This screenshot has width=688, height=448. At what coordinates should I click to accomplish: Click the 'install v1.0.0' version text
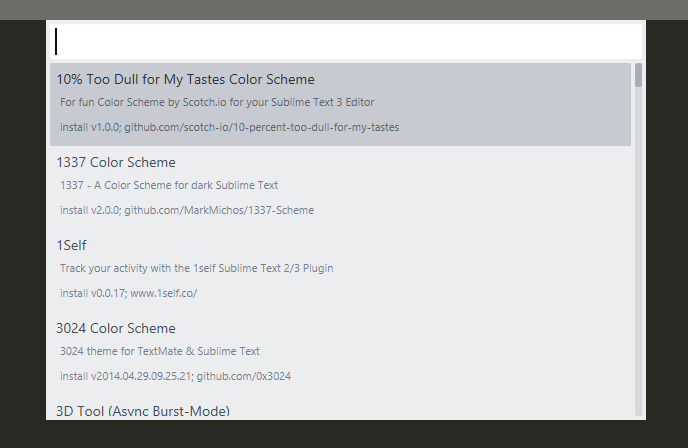point(89,127)
